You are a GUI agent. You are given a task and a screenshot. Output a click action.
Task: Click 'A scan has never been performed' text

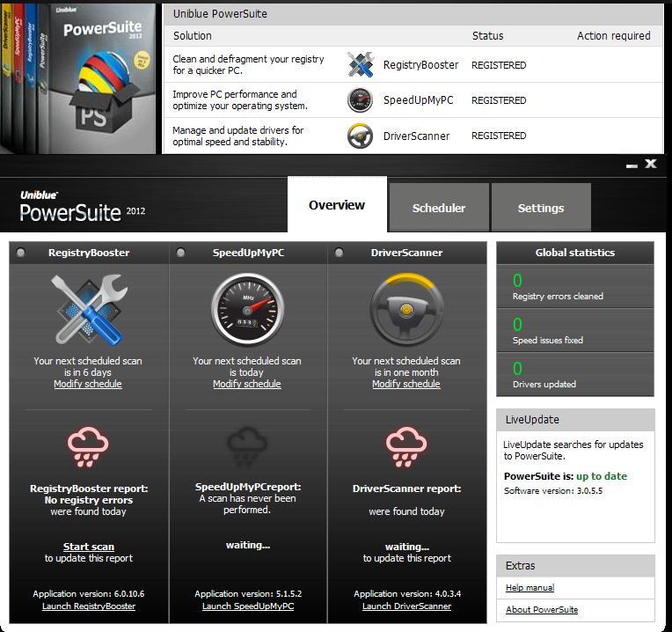pyautogui.click(x=247, y=503)
